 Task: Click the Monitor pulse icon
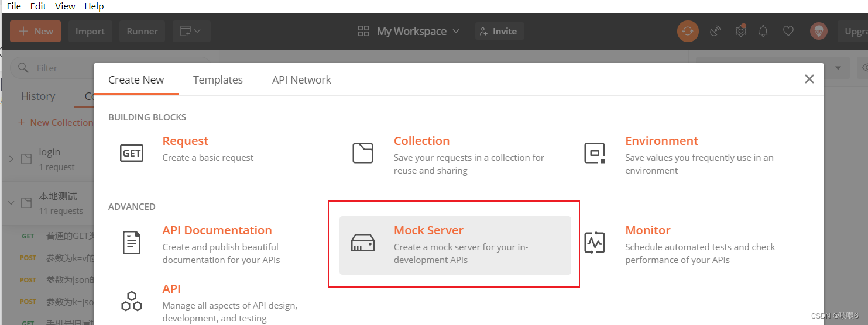(595, 243)
